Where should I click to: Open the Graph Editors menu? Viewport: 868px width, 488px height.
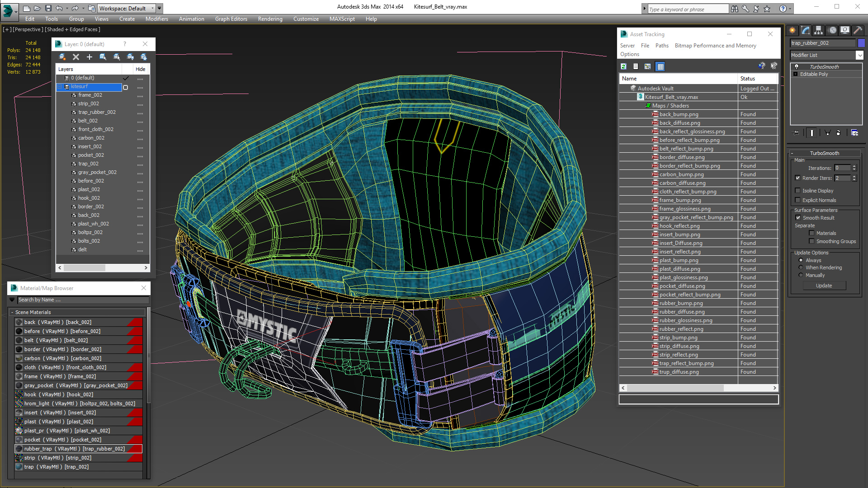tap(231, 19)
